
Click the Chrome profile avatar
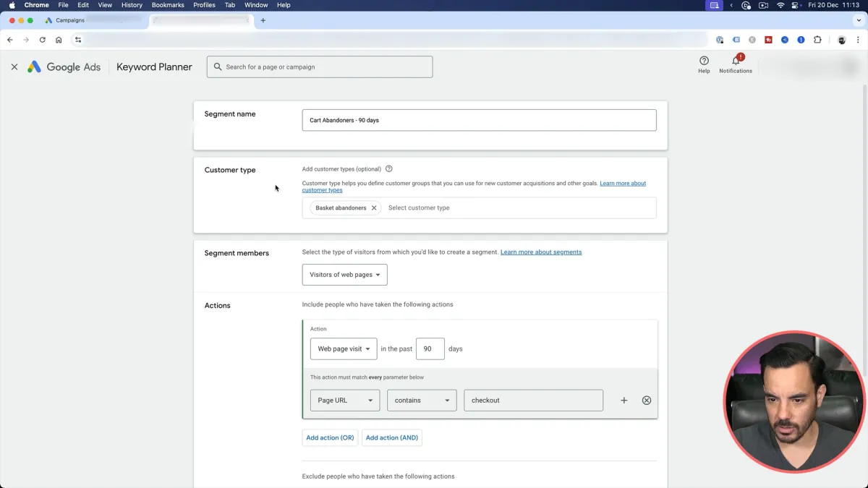coord(842,40)
